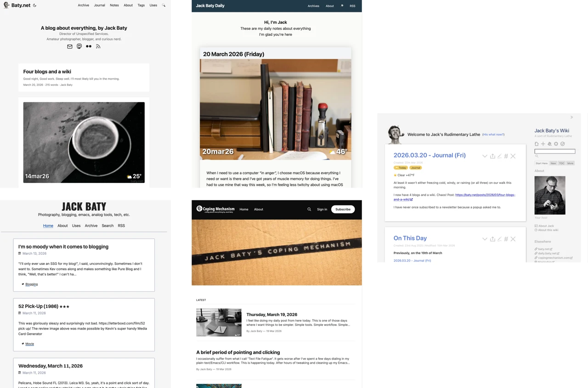Viewport: 588px width, 388px height.
Task: Expand more actions chevron on On This Day
Action: (485, 239)
